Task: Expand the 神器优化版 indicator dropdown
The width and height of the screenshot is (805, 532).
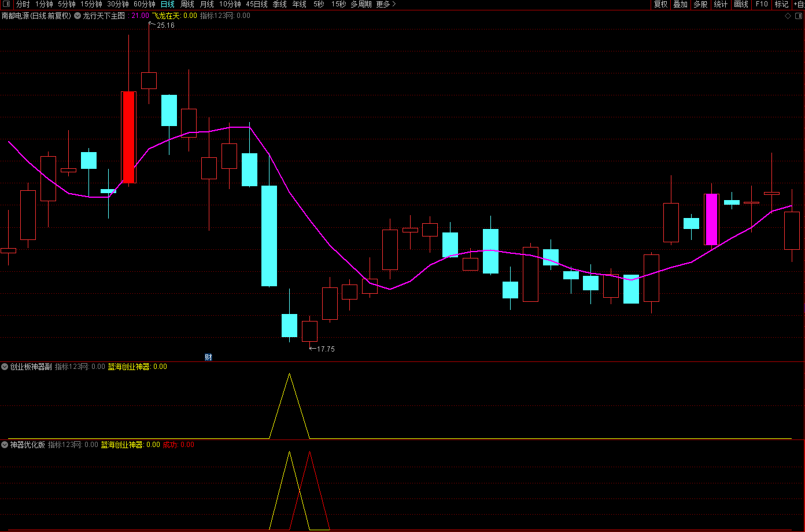Action: tap(5, 445)
